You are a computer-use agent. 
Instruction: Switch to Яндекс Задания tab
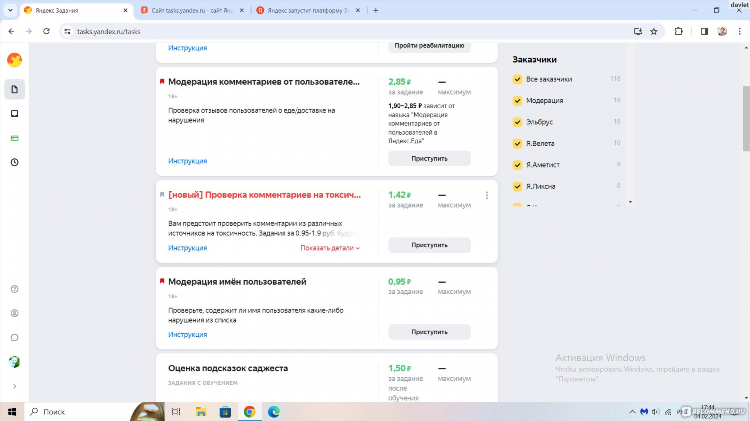77,10
